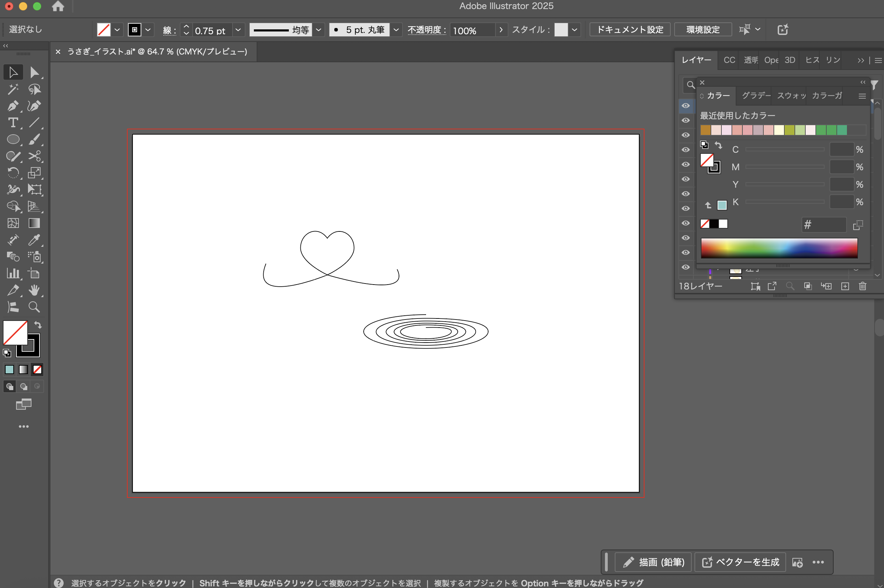Select the Line Segment tool
The width and height of the screenshot is (884, 588).
click(35, 123)
